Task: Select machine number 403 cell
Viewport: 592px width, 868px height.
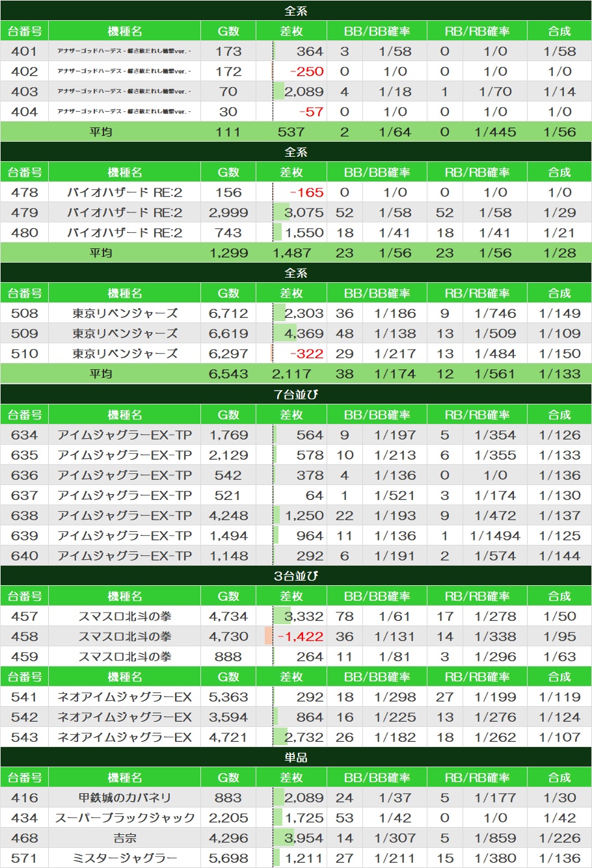Action: pos(24,92)
